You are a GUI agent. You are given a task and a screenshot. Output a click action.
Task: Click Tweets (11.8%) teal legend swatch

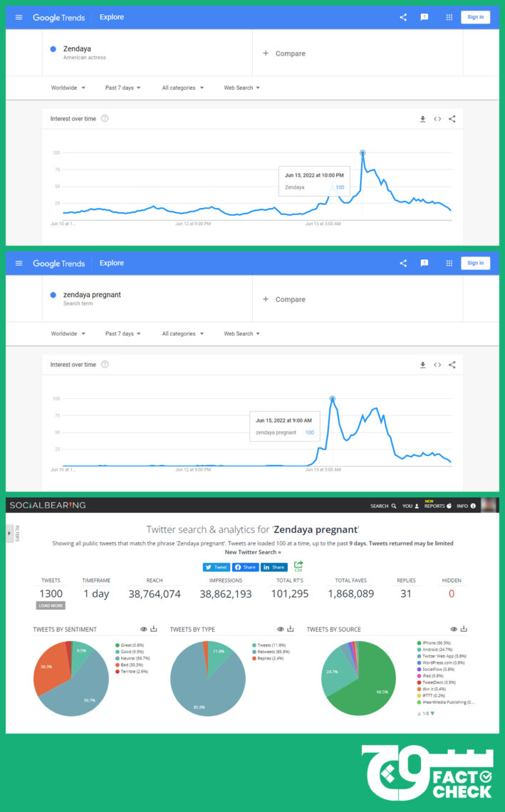coord(254,645)
